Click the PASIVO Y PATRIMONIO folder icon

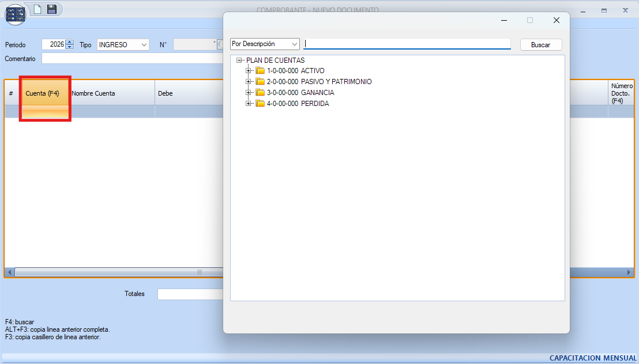coord(260,82)
